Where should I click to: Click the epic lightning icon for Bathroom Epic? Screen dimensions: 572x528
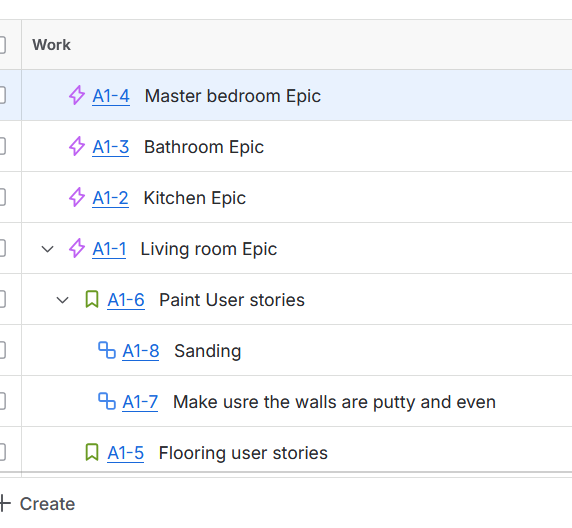coord(77,146)
